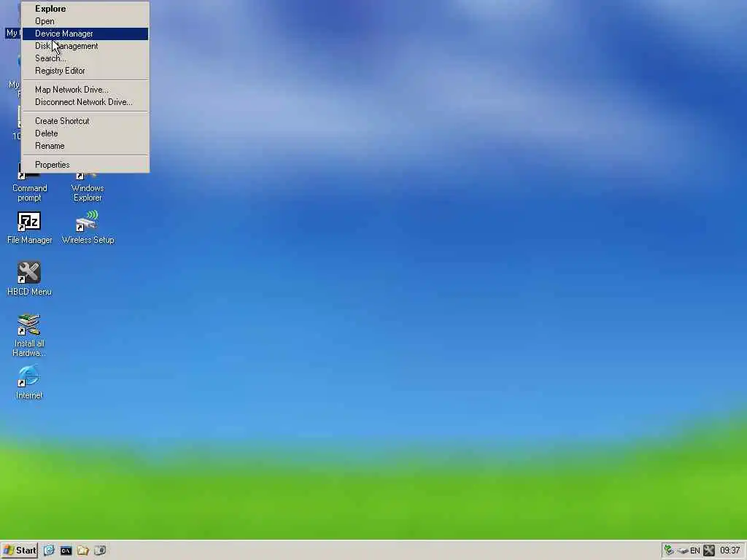Open the Start menu
This screenshot has height=560, width=747.
click(20, 551)
